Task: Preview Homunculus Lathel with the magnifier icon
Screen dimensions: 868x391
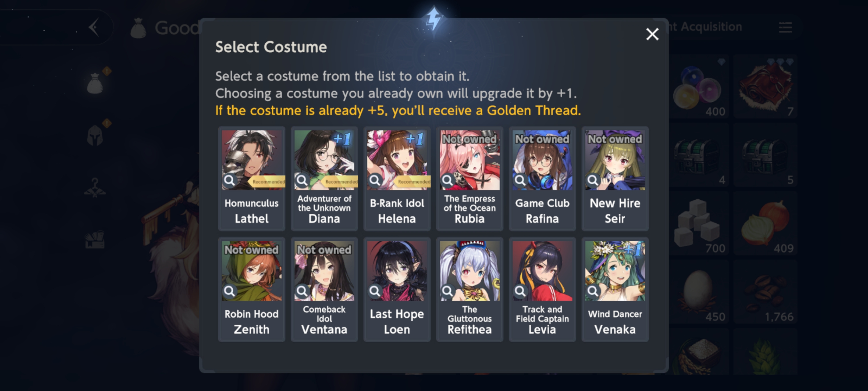Action: 229,180
